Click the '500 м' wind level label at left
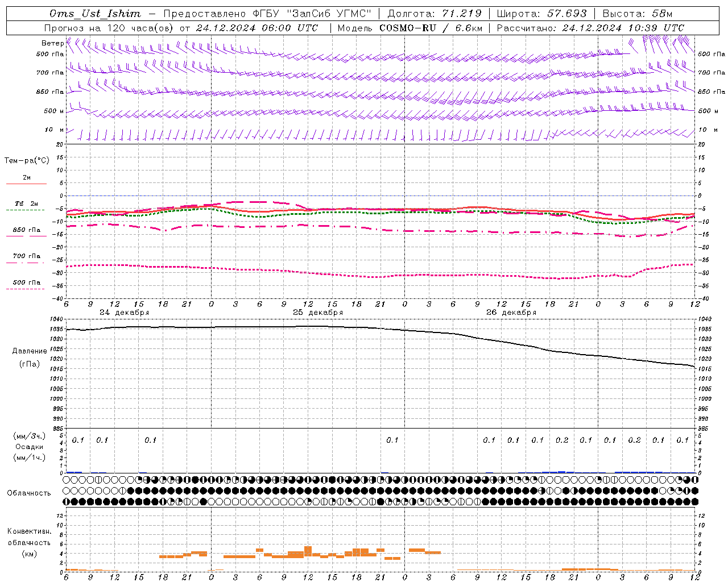 (x=54, y=111)
